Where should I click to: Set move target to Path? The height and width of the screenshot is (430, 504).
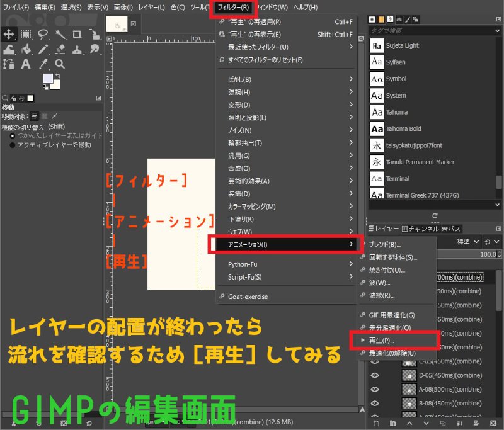pyautogui.click(x=55, y=116)
